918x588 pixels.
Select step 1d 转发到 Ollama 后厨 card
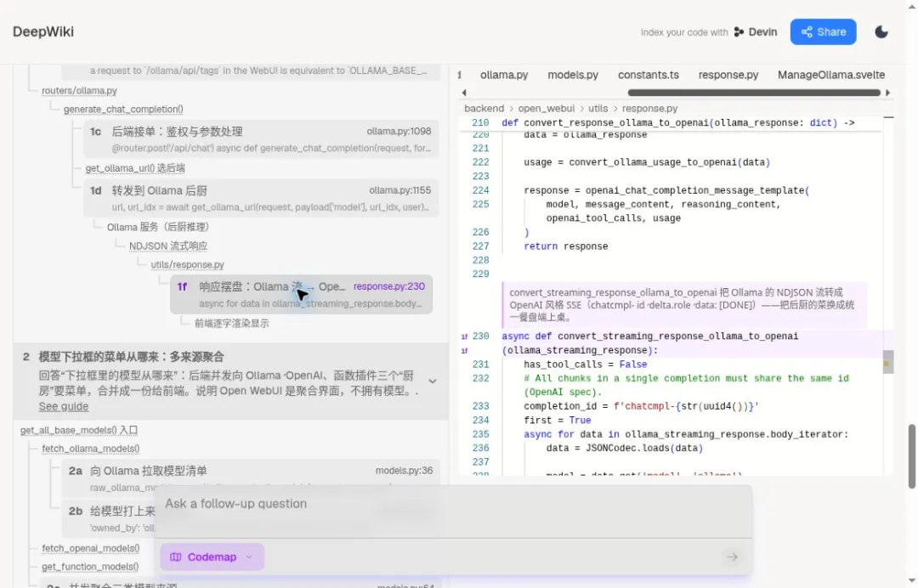pyautogui.click(x=261, y=198)
